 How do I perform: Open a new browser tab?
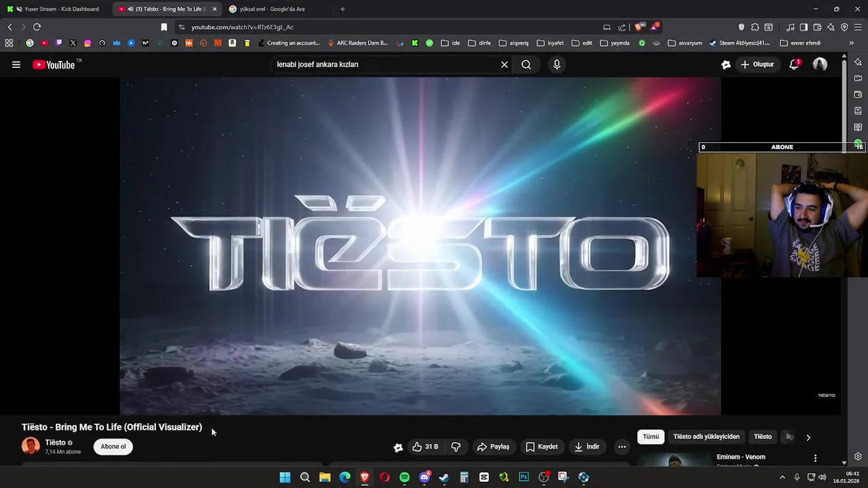click(342, 9)
